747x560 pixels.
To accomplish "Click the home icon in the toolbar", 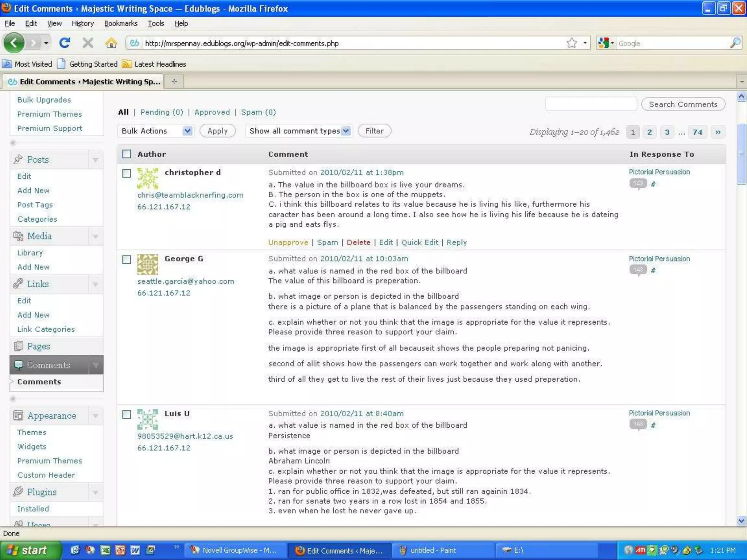I will tap(111, 43).
